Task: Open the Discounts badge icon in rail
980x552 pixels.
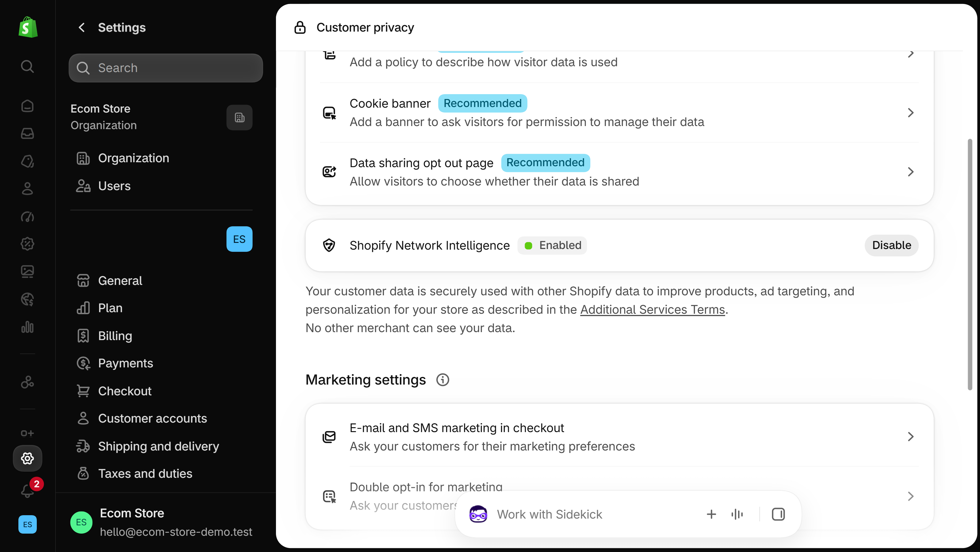Action: [27, 244]
